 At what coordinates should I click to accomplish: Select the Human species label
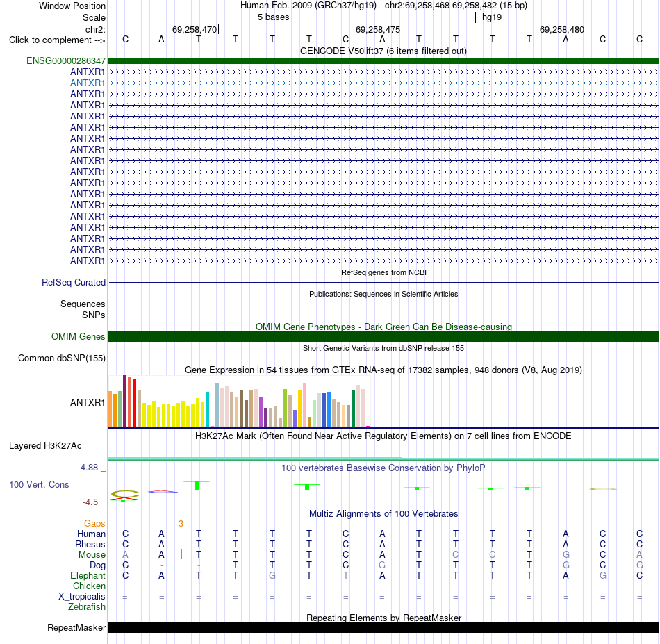[91, 534]
